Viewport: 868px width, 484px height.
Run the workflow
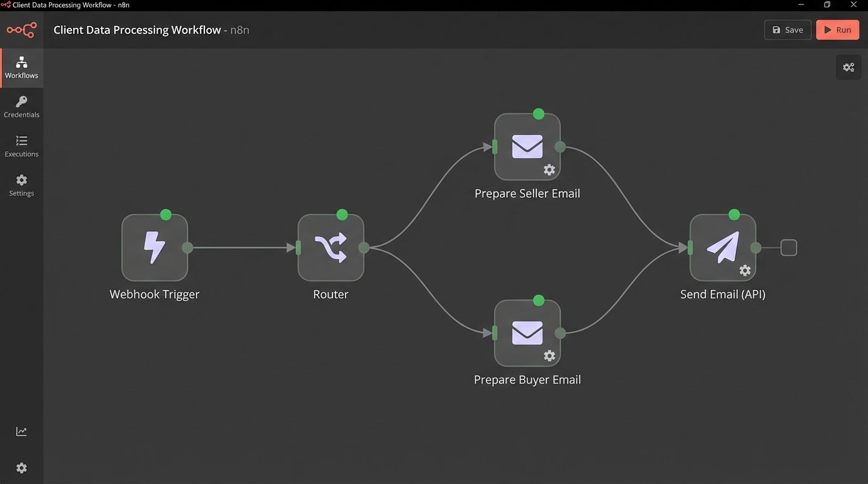[x=837, y=30]
